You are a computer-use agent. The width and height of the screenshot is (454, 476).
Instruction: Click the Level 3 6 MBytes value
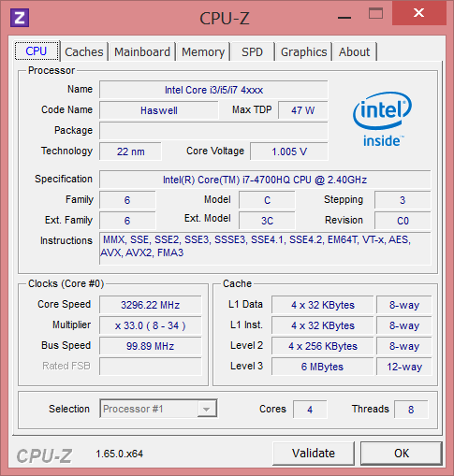point(323,367)
